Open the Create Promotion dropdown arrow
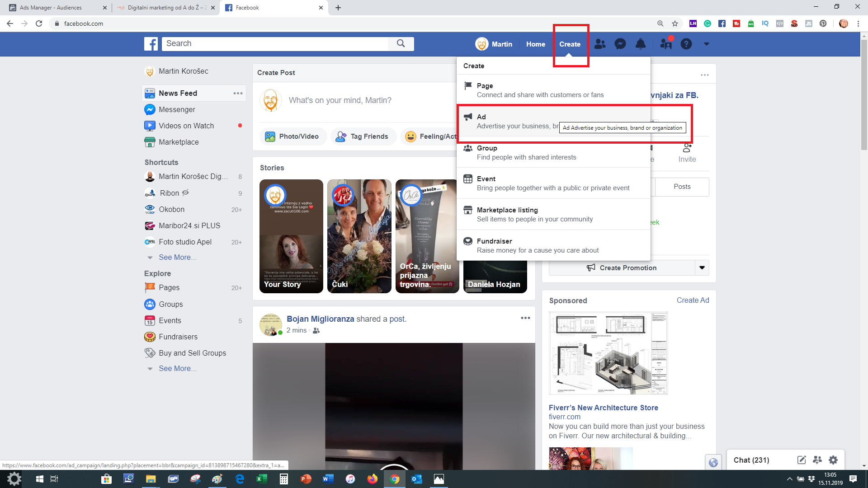 click(x=702, y=267)
